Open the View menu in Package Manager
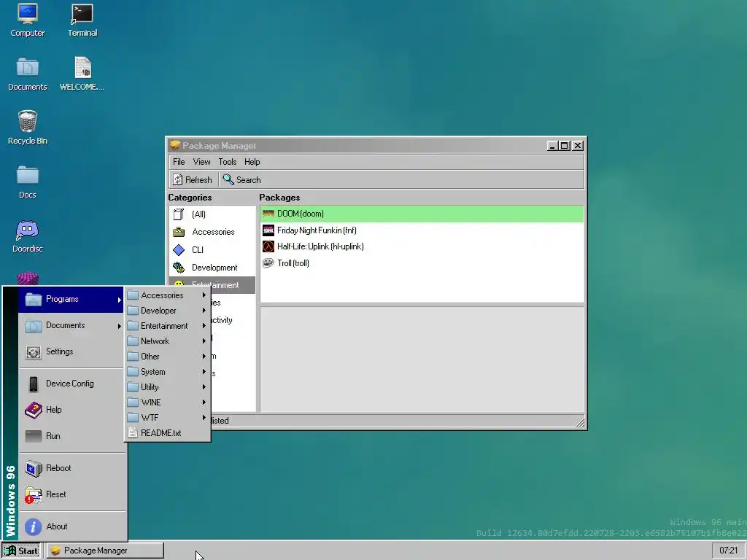The height and width of the screenshot is (560, 747). click(x=201, y=162)
